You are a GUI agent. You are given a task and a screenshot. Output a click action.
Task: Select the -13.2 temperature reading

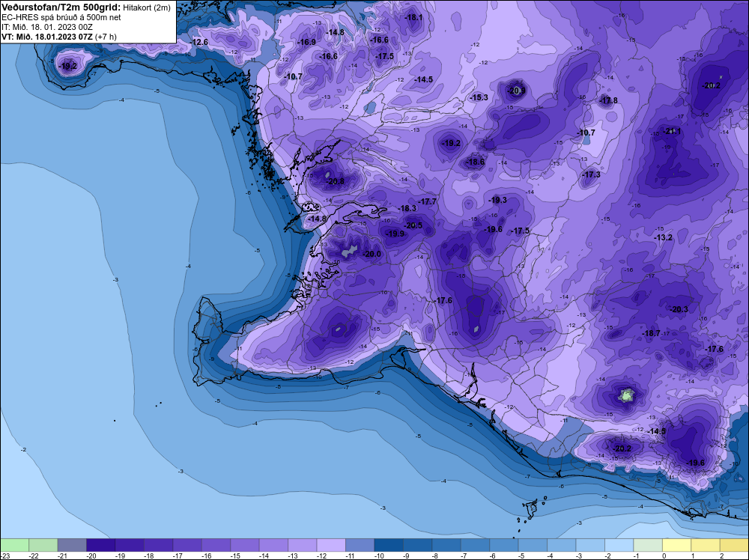click(x=664, y=237)
